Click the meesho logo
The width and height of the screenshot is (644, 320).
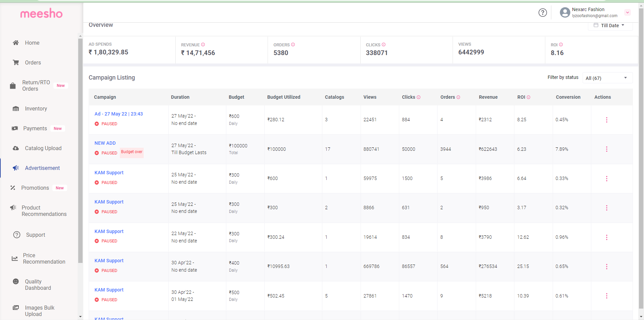pyautogui.click(x=41, y=13)
